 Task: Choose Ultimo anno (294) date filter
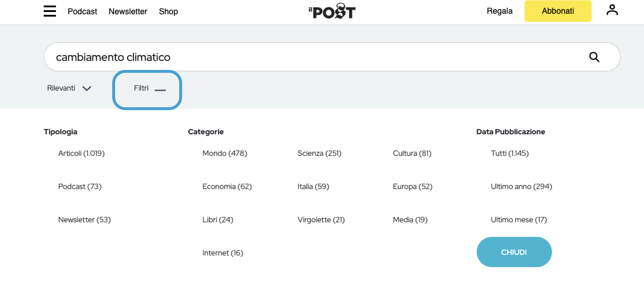tap(521, 186)
